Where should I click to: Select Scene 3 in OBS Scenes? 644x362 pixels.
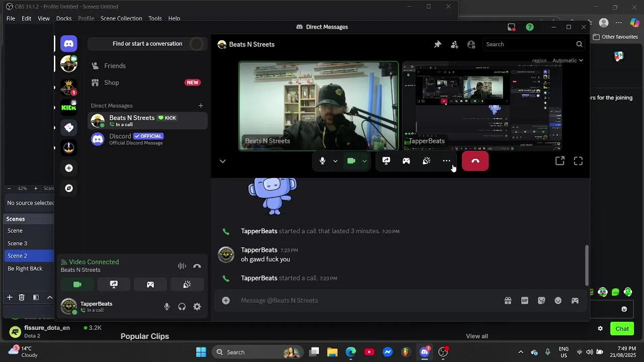(28, 243)
